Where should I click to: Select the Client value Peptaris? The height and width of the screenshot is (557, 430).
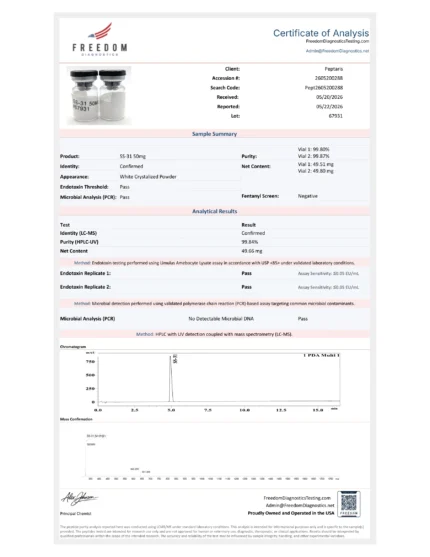(x=334, y=69)
